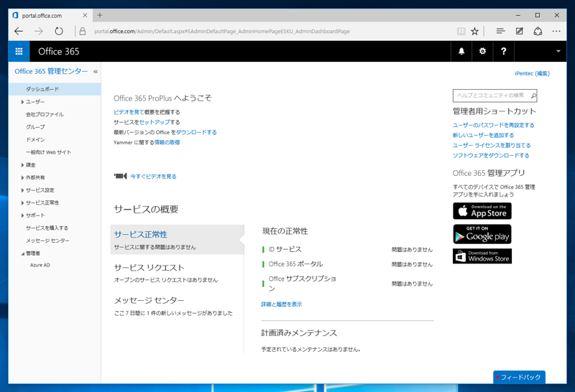Download from the App Store badge
Viewport: 575px width, 392px height.
tap(482, 211)
